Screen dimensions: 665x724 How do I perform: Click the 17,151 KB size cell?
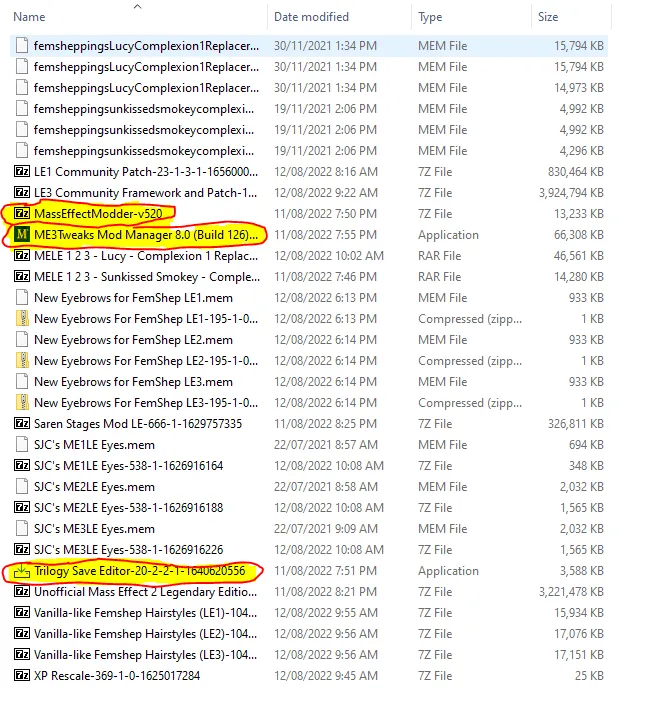(579, 655)
